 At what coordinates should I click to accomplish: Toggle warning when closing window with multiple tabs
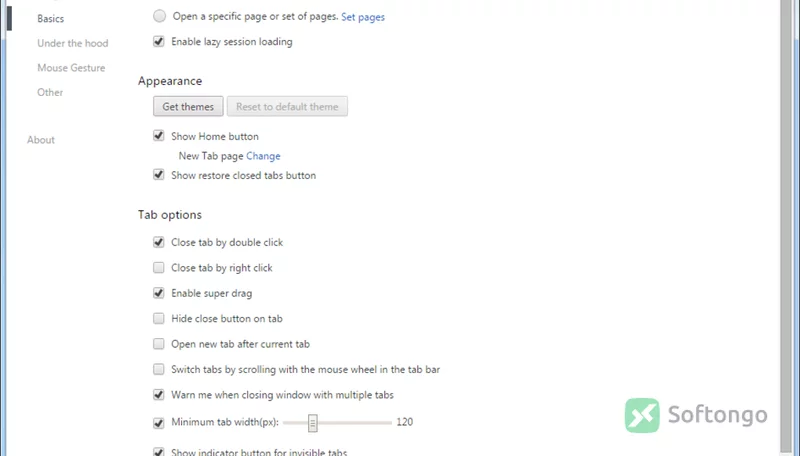tap(159, 395)
